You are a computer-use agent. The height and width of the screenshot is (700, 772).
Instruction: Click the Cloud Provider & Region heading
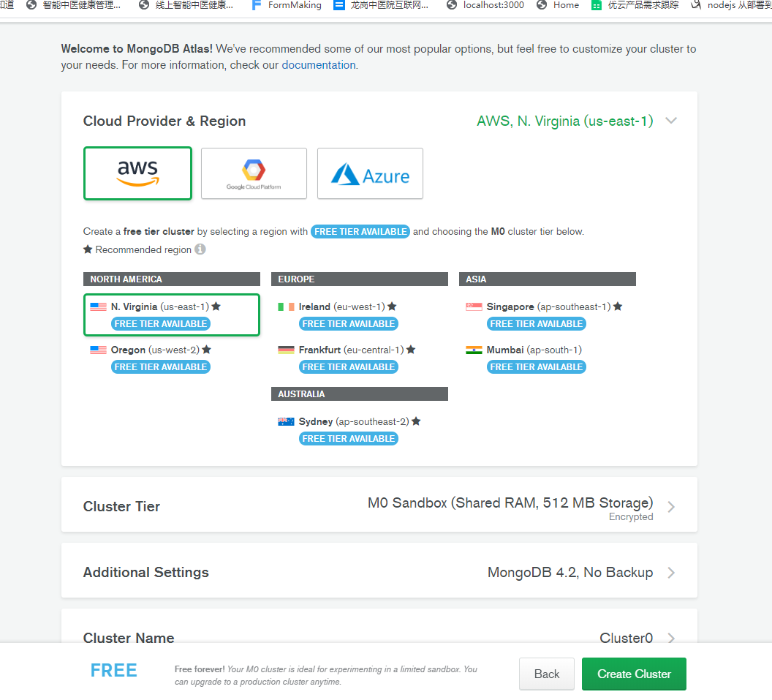164,121
